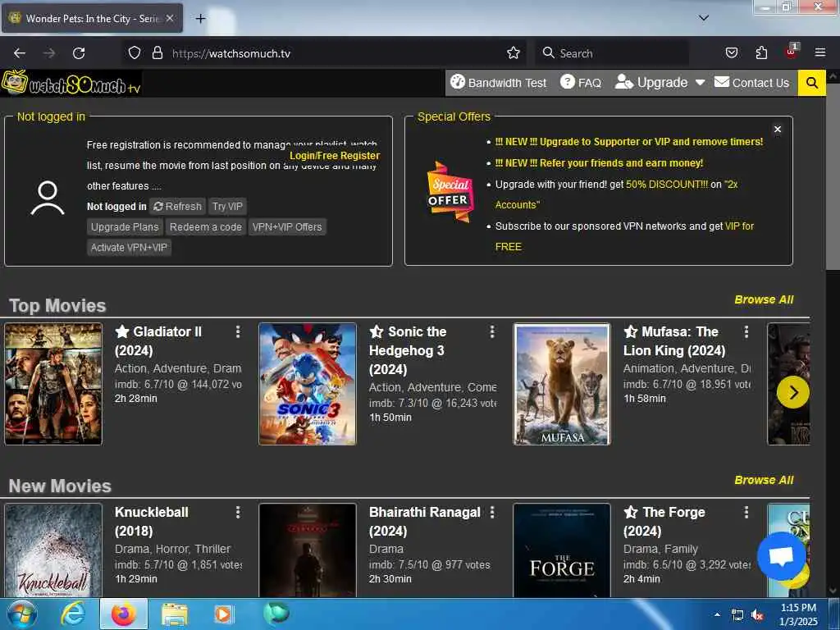840x630 pixels.
Task: Click the 'VIP for FREE' link
Action: pyautogui.click(x=739, y=226)
